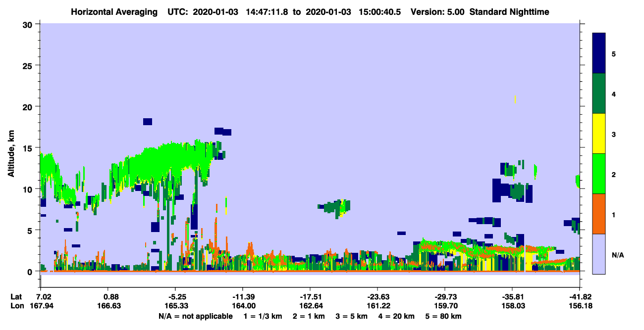Image resolution: width=644 pixels, height=330 pixels.
Task: Click the colorbar label '5'
Action: pyautogui.click(x=614, y=53)
